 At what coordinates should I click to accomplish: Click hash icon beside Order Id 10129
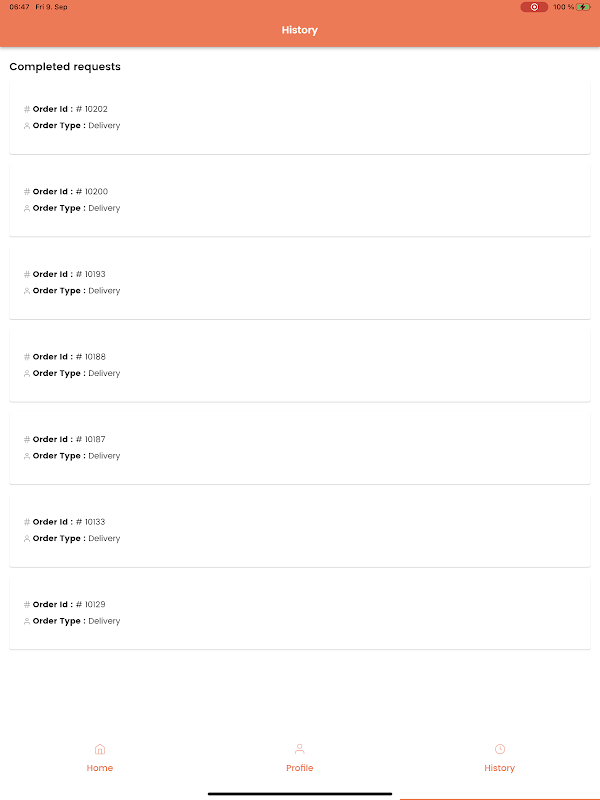click(27, 604)
